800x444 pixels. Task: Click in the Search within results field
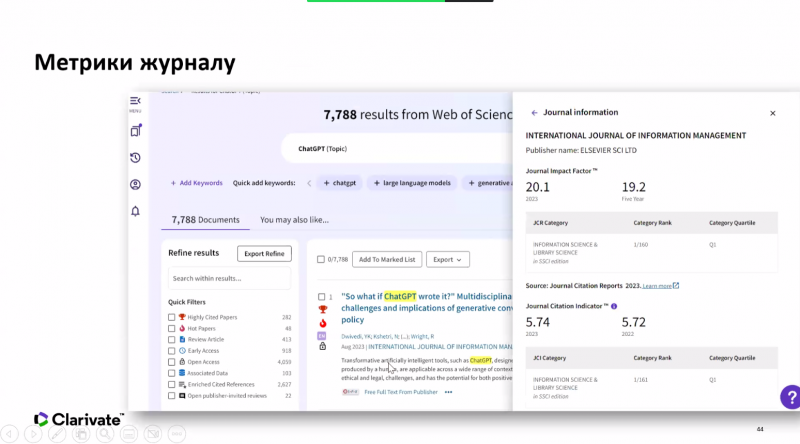point(230,278)
